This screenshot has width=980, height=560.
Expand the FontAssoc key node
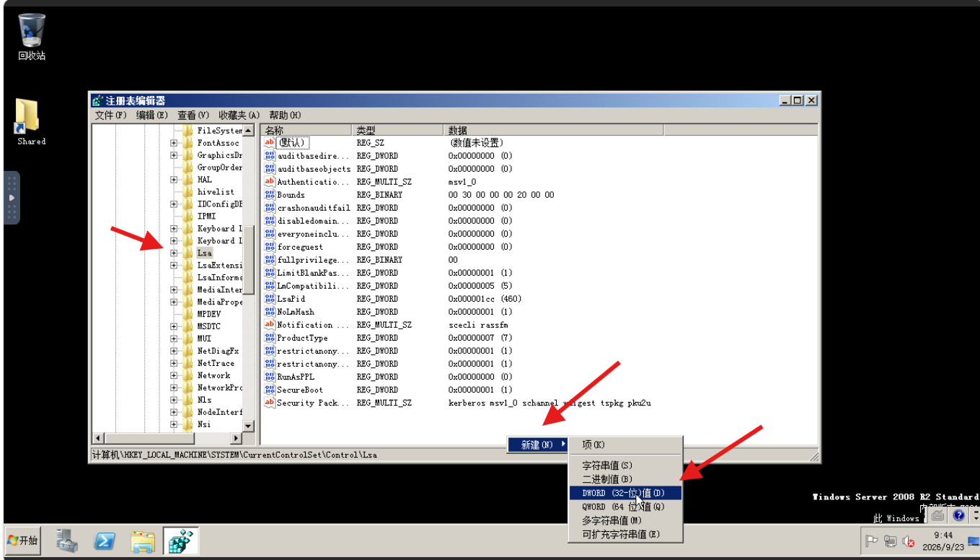pyautogui.click(x=174, y=143)
